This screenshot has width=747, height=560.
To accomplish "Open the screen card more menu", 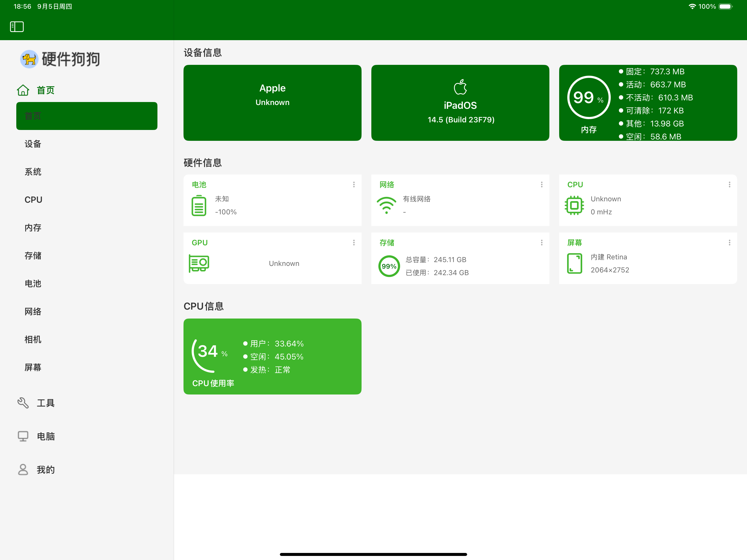I will (729, 242).
